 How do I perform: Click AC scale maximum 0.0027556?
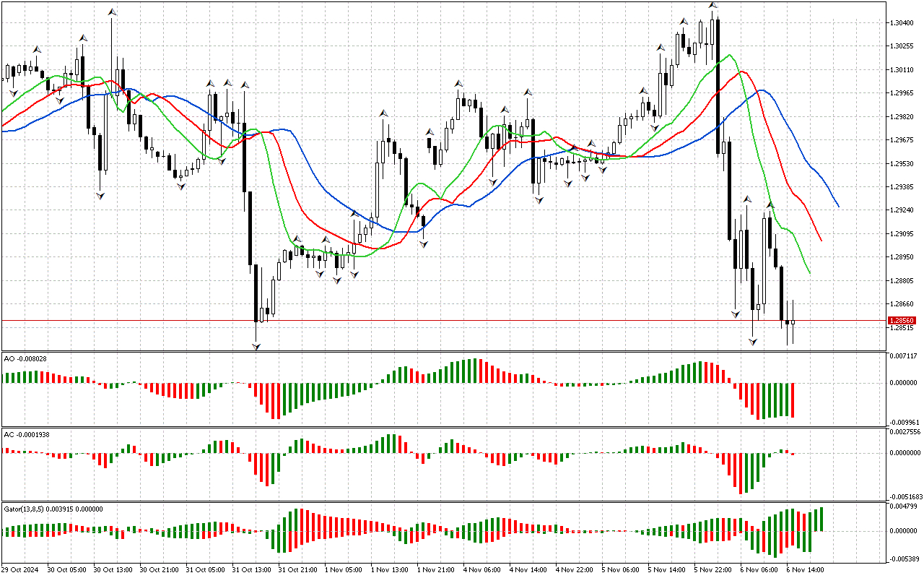coord(905,432)
